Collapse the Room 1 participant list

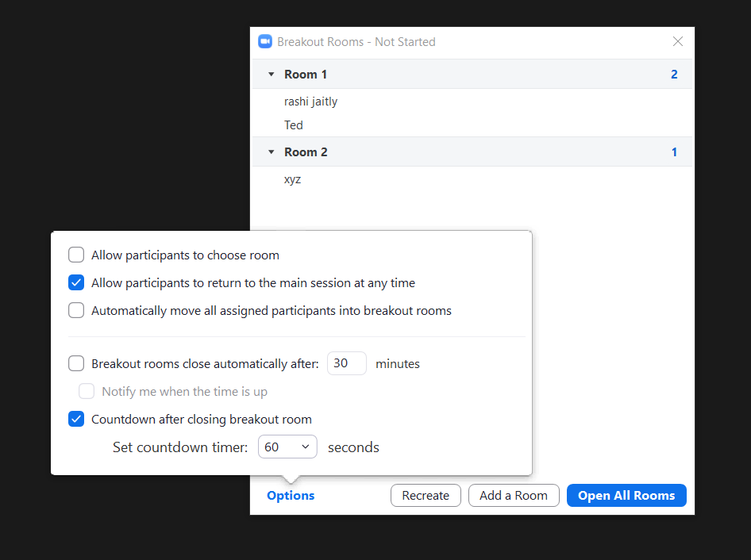pos(271,75)
